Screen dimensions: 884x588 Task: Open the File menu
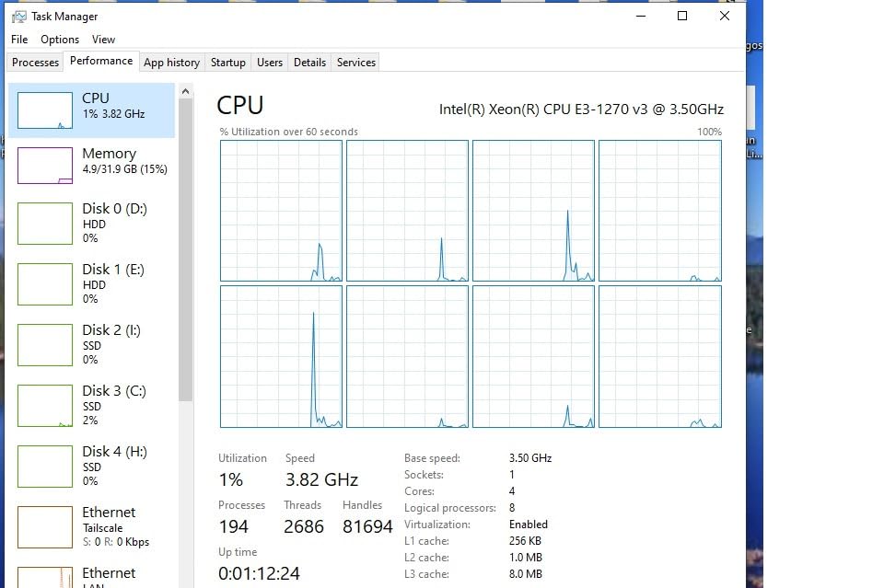19,40
